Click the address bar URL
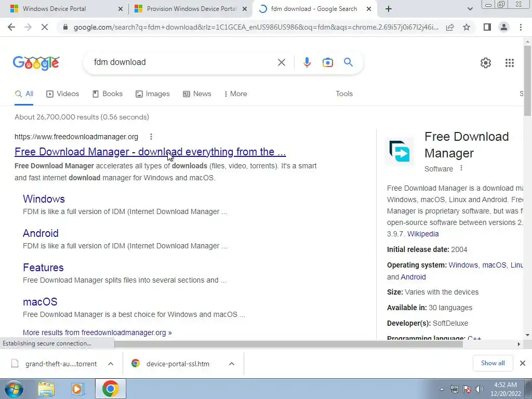The height and width of the screenshot is (399, 532). point(256,27)
